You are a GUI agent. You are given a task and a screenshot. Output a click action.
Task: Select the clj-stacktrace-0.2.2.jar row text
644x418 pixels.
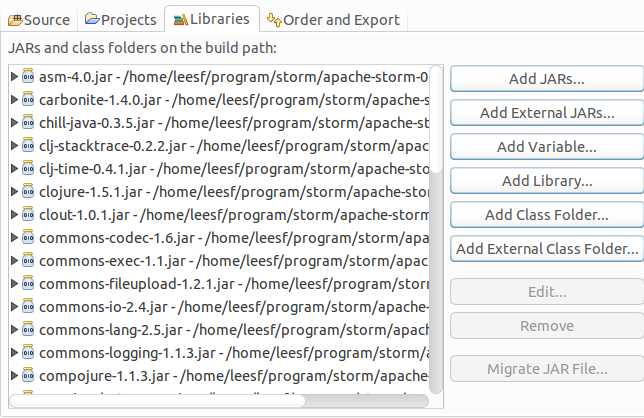(234, 145)
